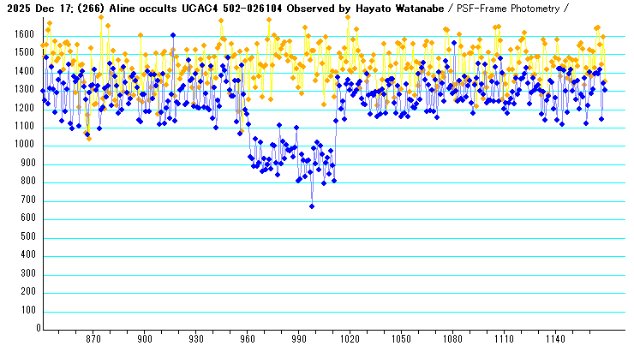Click the 1110 x-axis label
The image size is (634, 364).
click(504, 340)
